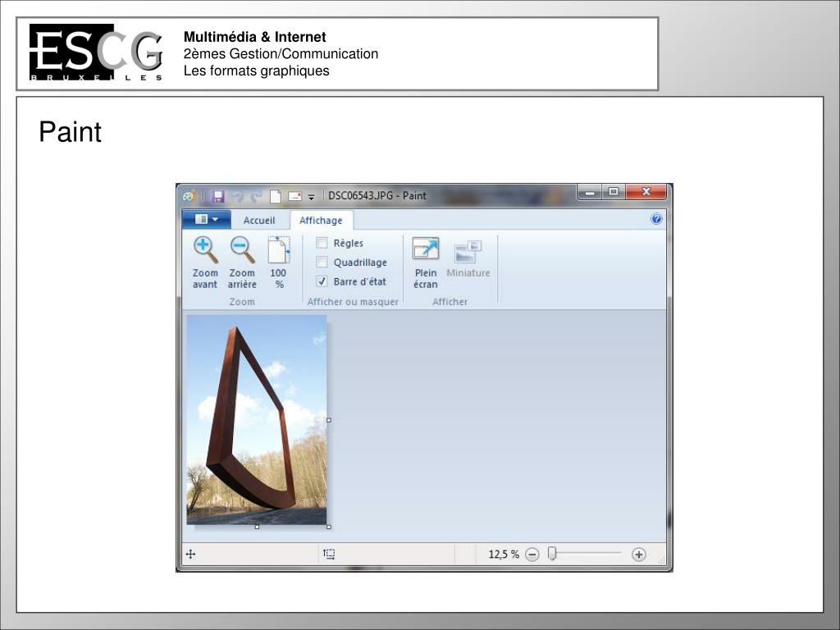Open the blue Paint file menu dropdown
The height and width of the screenshot is (630, 840).
(x=207, y=219)
